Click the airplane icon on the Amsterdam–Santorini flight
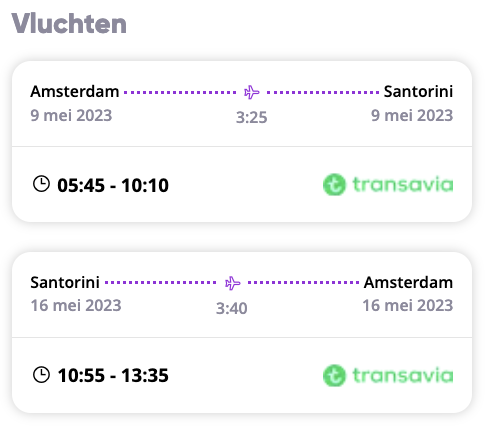The height and width of the screenshot is (430, 494). coord(252,92)
